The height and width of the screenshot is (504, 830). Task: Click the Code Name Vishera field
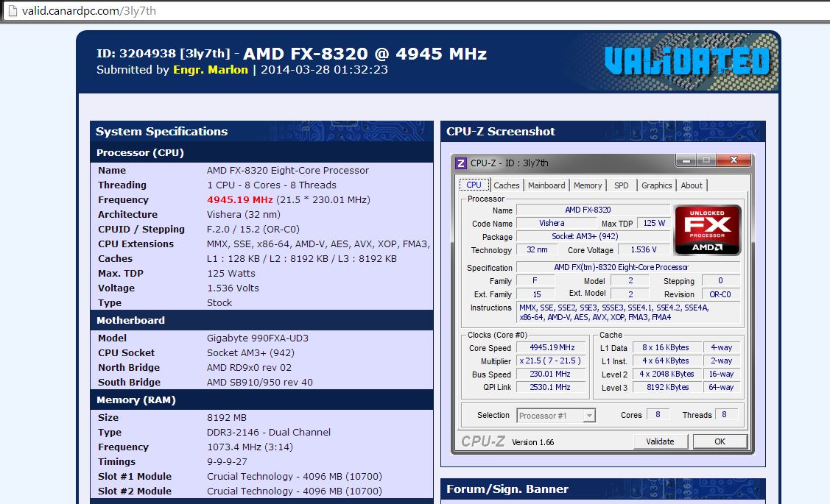tap(556, 223)
